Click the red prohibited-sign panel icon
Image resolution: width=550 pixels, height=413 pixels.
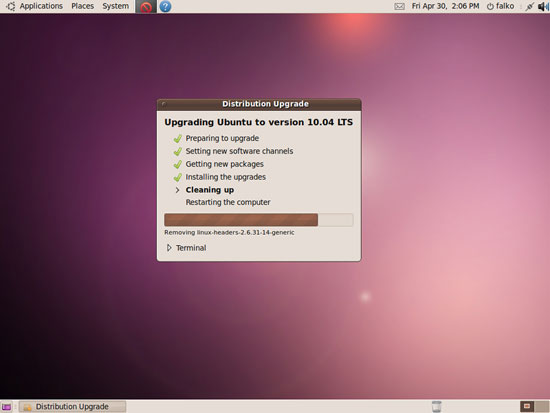(x=146, y=6)
